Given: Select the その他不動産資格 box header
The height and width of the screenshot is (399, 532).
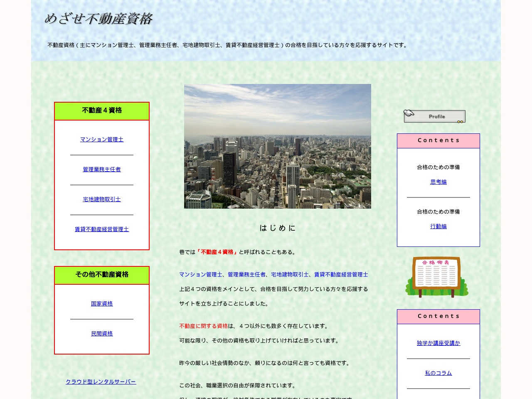Looking at the screenshot, I should pos(102,275).
